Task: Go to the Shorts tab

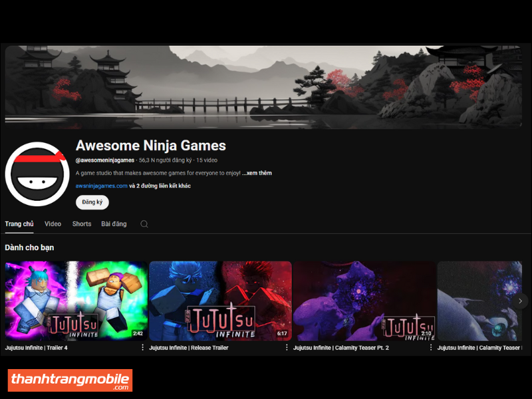Action: (82, 224)
